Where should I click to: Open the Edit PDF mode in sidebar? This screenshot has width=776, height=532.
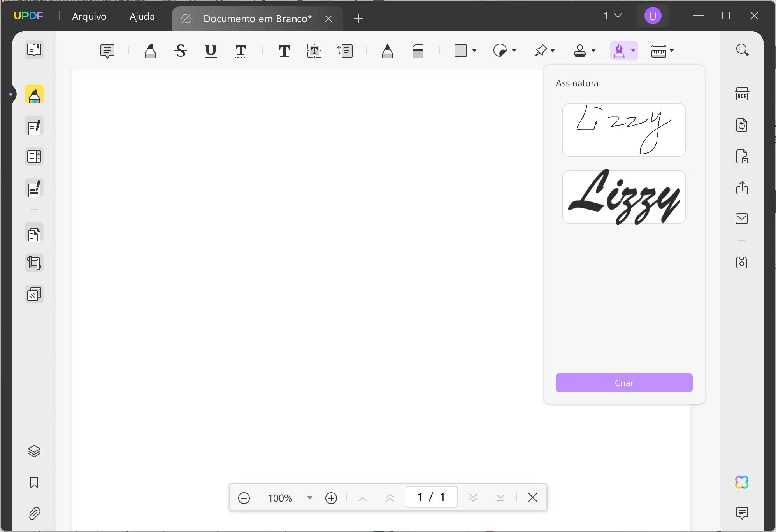(34, 126)
